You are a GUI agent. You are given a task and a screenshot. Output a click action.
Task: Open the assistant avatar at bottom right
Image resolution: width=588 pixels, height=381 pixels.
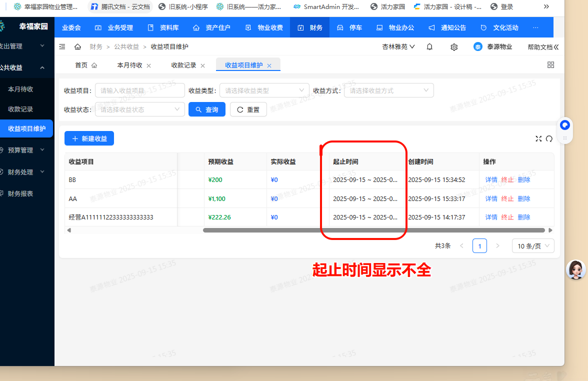576,269
